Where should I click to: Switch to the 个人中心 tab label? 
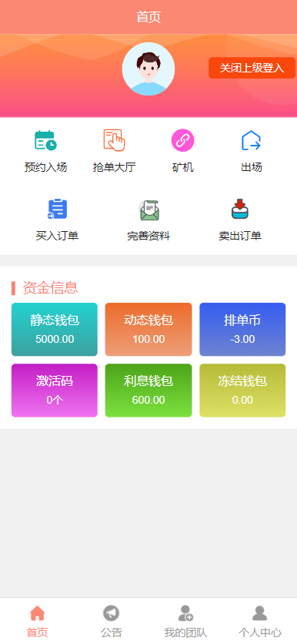click(259, 632)
